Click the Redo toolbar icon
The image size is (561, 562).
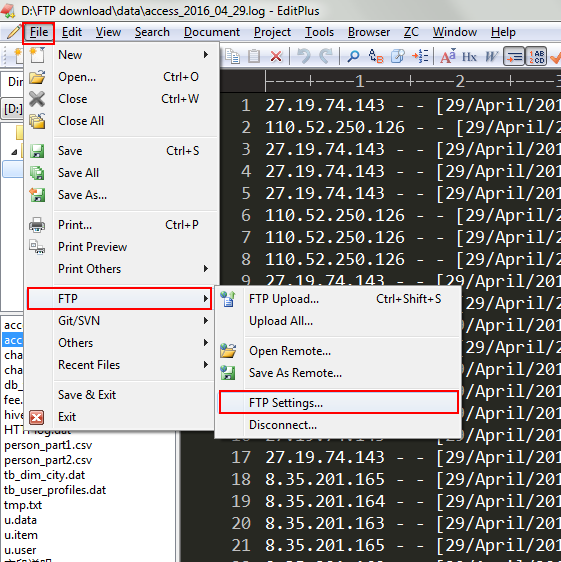point(326,56)
